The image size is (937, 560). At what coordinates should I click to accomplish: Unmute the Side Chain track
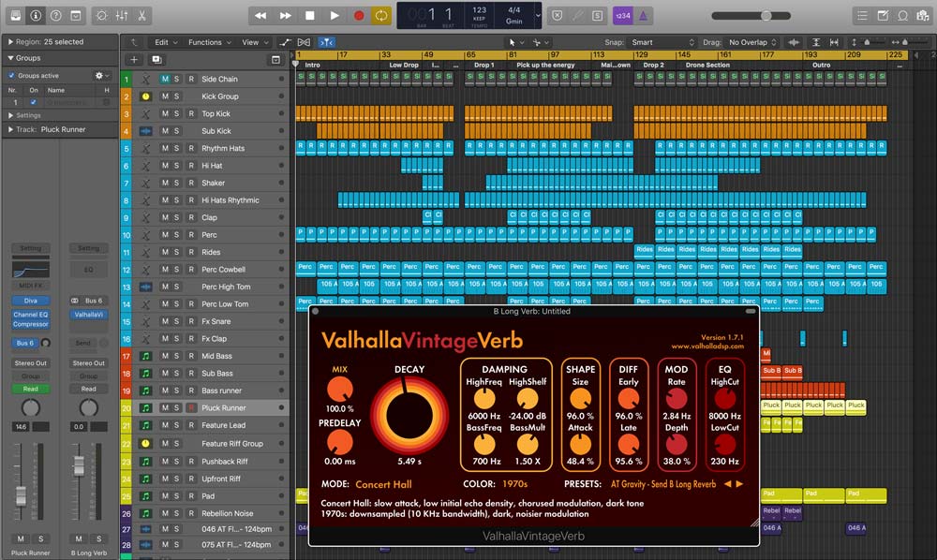pyautogui.click(x=165, y=80)
